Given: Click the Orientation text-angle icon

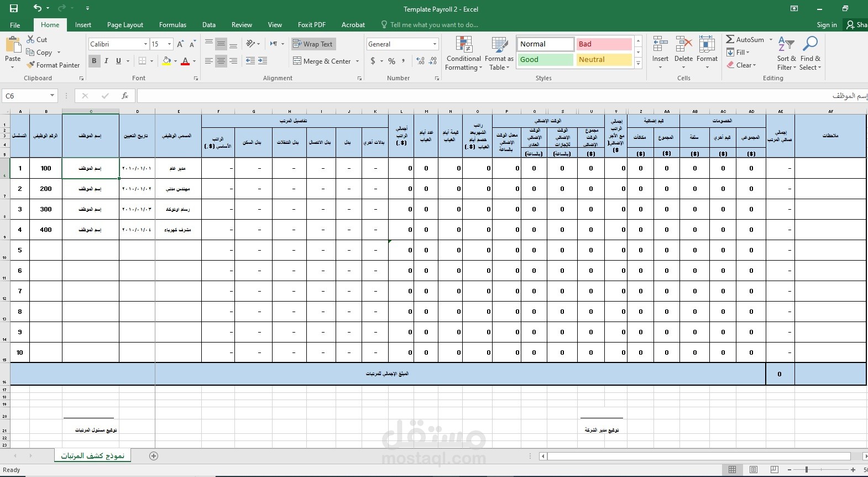Looking at the screenshot, I should coord(250,44).
